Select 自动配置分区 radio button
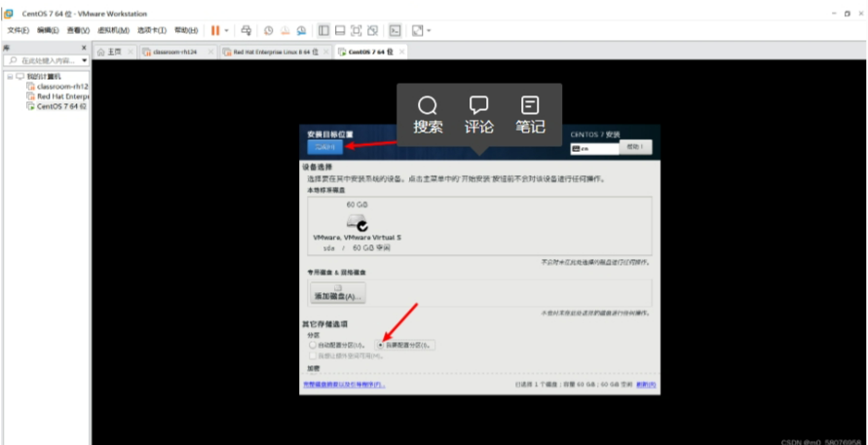 pos(313,345)
